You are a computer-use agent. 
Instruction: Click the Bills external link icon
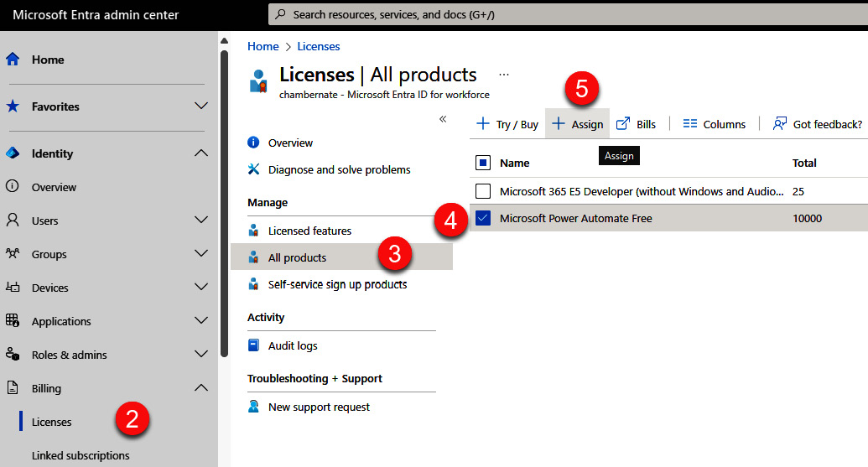(623, 123)
